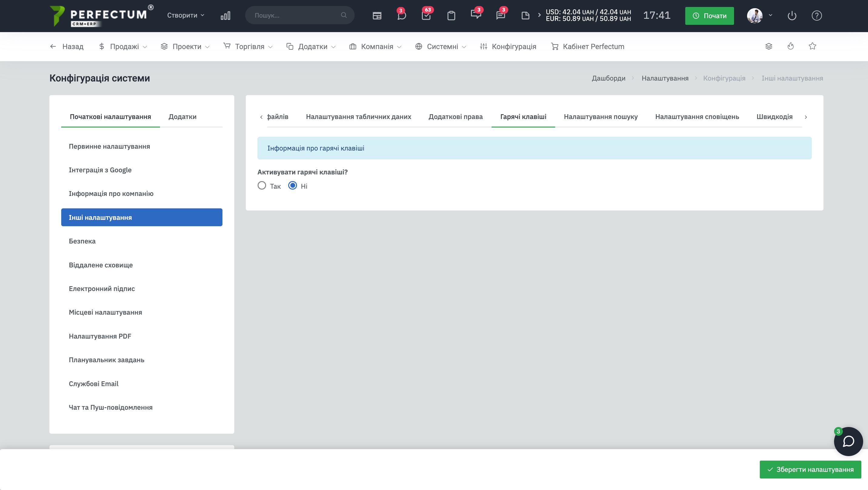Open the floating chat bubble widget
The width and height of the screenshot is (868, 490).
point(848,441)
